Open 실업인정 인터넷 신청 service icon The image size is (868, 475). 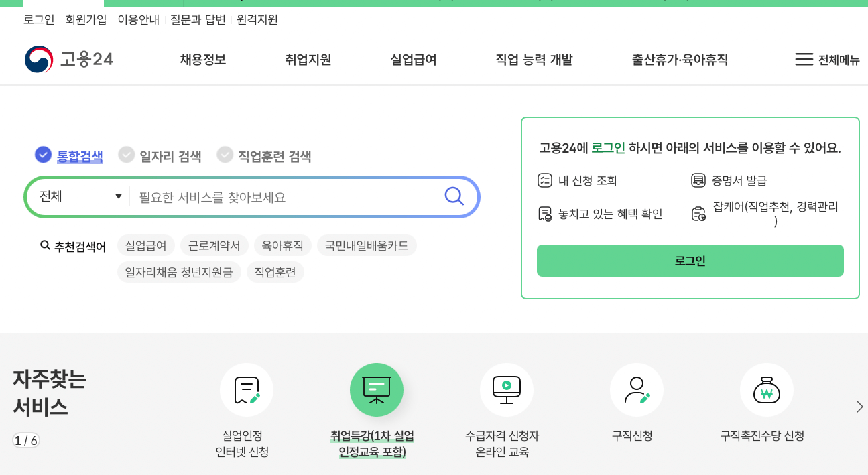point(246,389)
